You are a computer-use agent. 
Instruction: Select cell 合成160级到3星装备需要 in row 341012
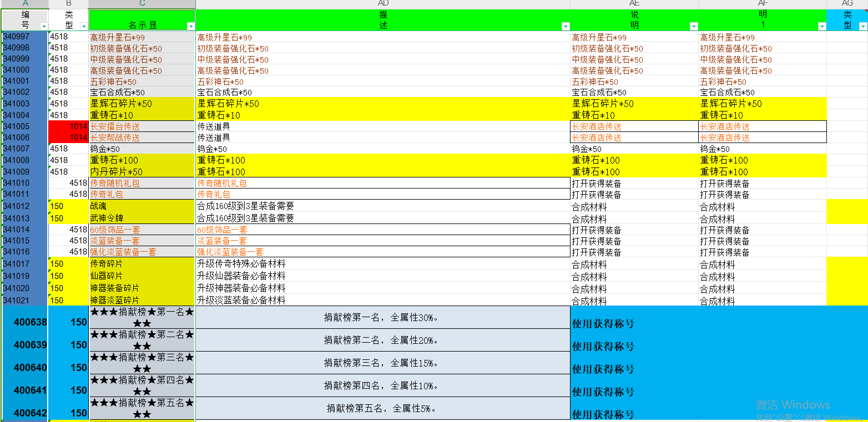click(382, 206)
